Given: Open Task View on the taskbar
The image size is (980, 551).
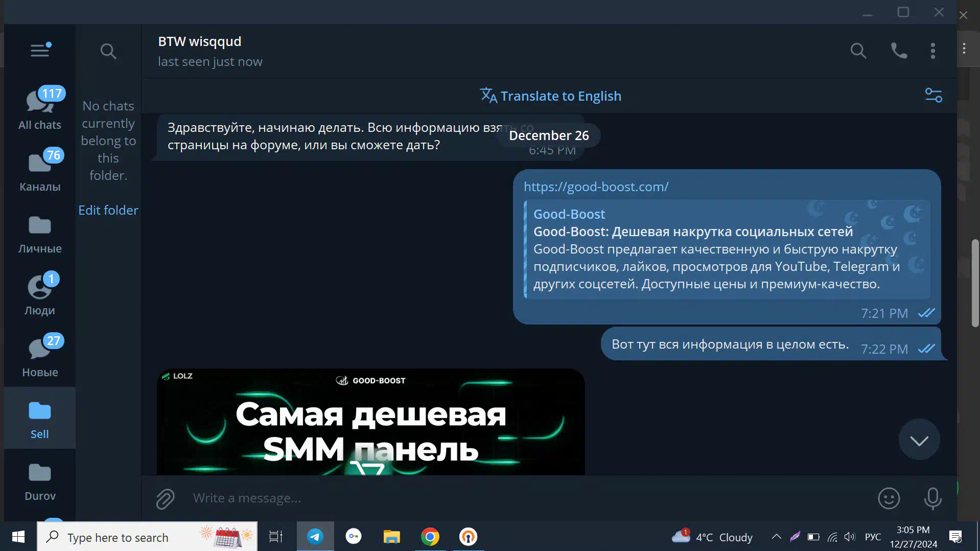Looking at the screenshot, I should [276, 537].
